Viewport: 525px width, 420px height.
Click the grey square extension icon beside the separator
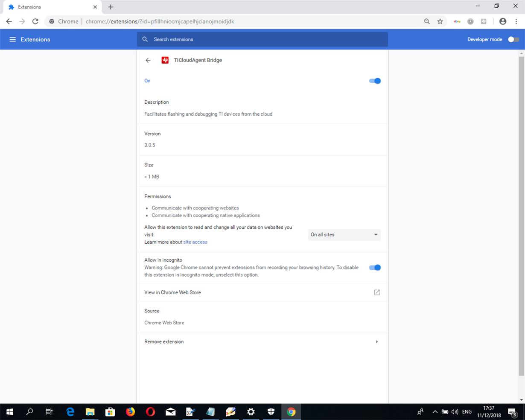[484, 21]
